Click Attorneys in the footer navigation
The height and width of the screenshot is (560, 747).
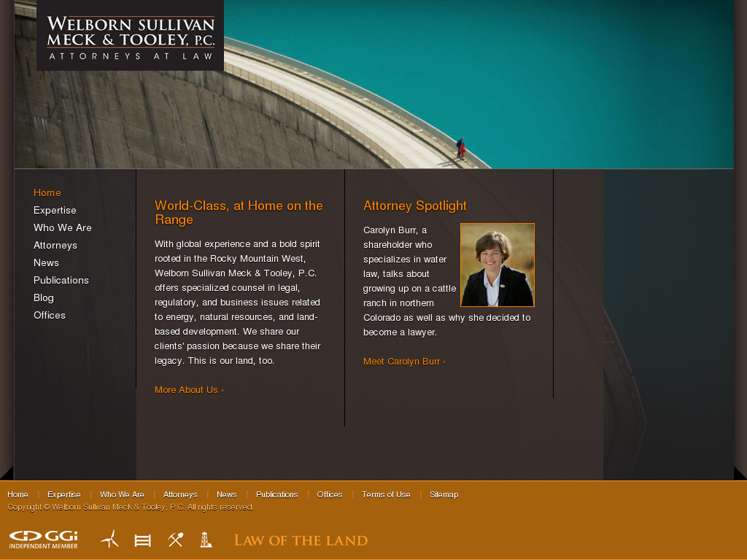click(180, 495)
